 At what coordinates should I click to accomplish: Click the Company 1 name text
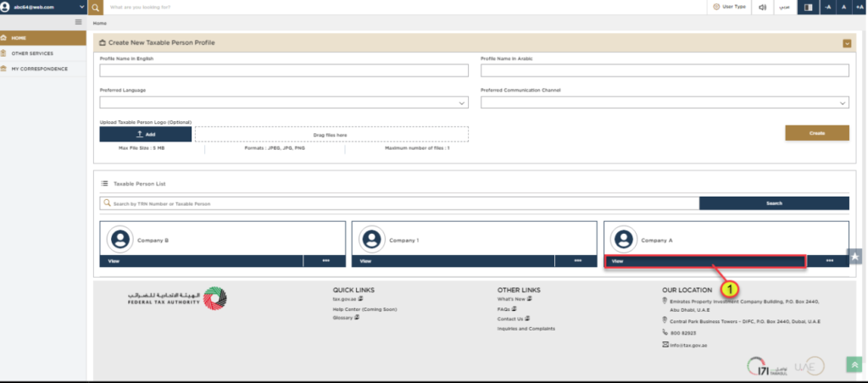[x=404, y=241]
